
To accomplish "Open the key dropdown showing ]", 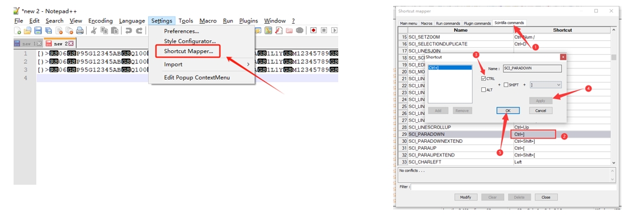I will (545, 84).
